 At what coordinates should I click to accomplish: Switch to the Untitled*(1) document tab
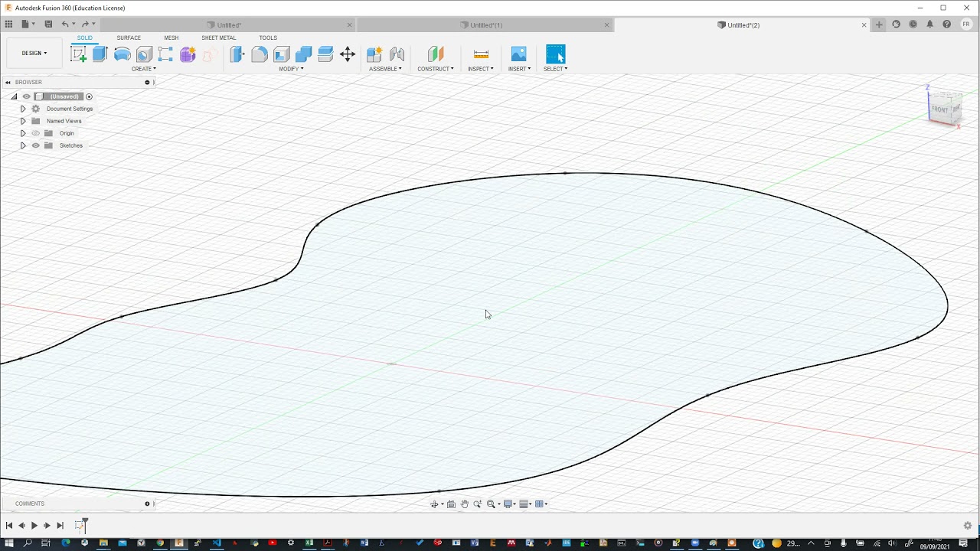485,25
